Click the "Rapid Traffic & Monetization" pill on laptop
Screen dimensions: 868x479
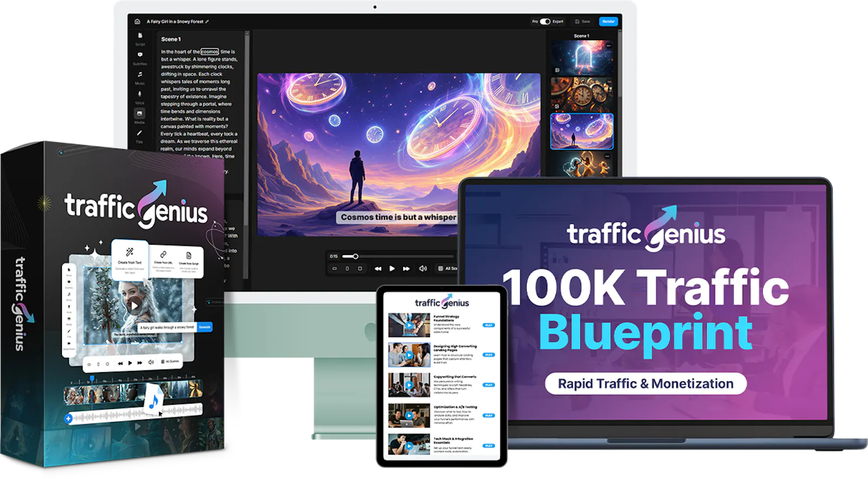[646, 384]
